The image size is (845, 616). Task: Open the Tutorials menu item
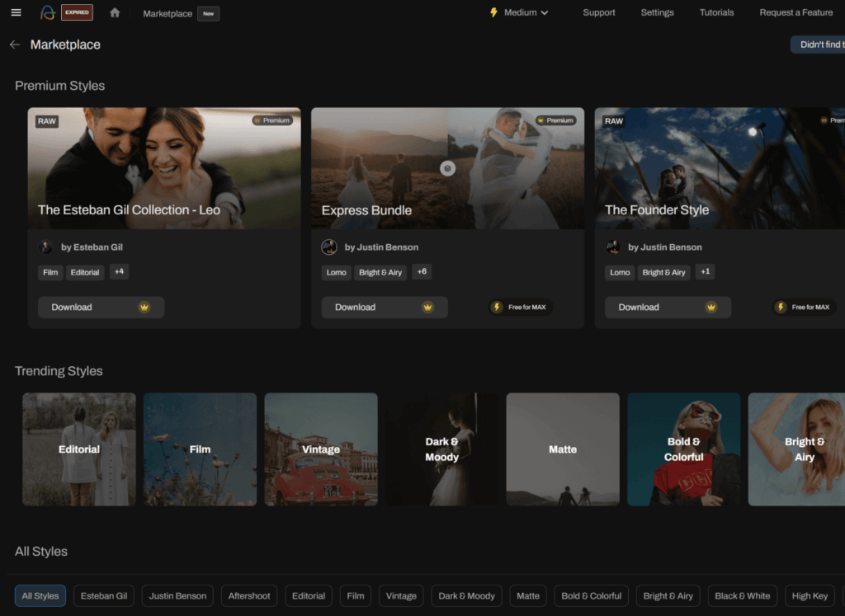(716, 12)
